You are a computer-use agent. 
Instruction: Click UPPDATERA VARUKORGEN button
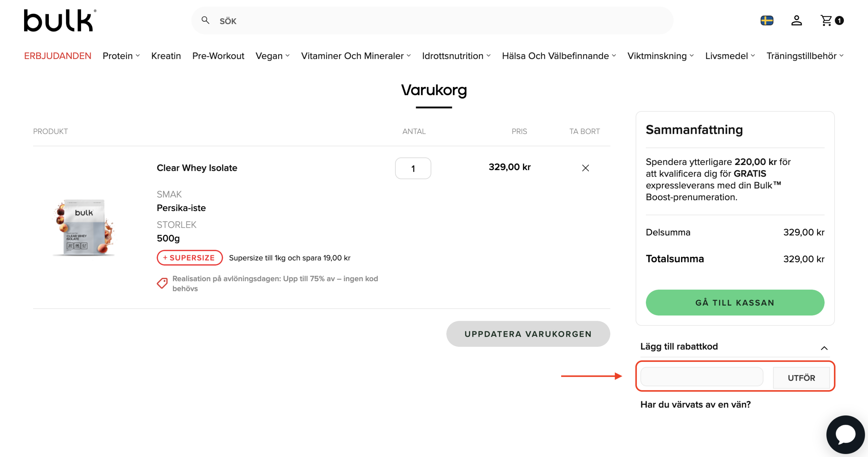pos(528,334)
